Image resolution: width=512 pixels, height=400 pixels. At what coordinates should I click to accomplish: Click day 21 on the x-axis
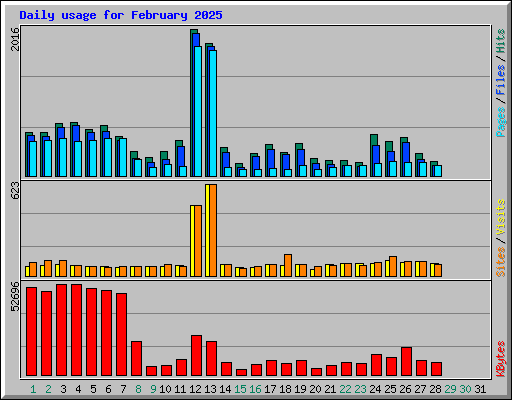pyautogui.click(x=330, y=389)
